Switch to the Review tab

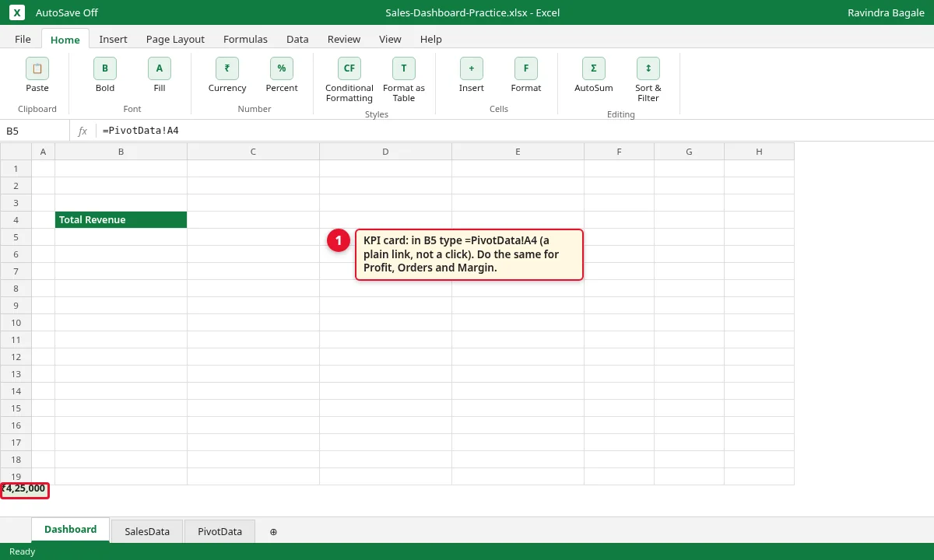(x=344, y=39)
